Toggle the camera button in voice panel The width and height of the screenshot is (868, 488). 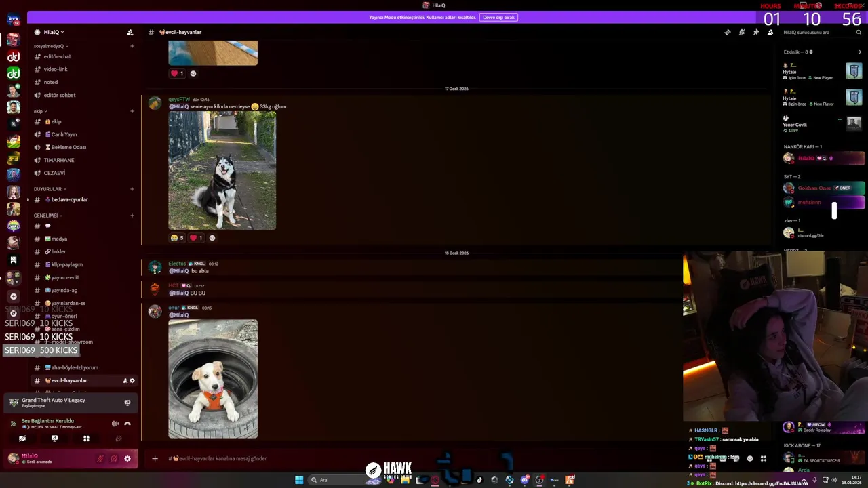click(x=22, y=439)
